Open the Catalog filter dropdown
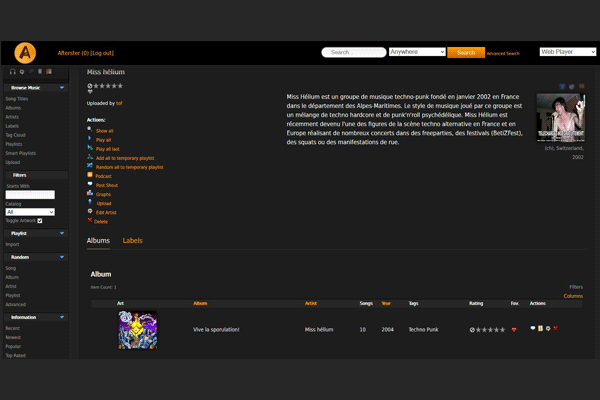The width and height of the screenshot is (600, 400). pyautogui.click(x=30, y=212)
